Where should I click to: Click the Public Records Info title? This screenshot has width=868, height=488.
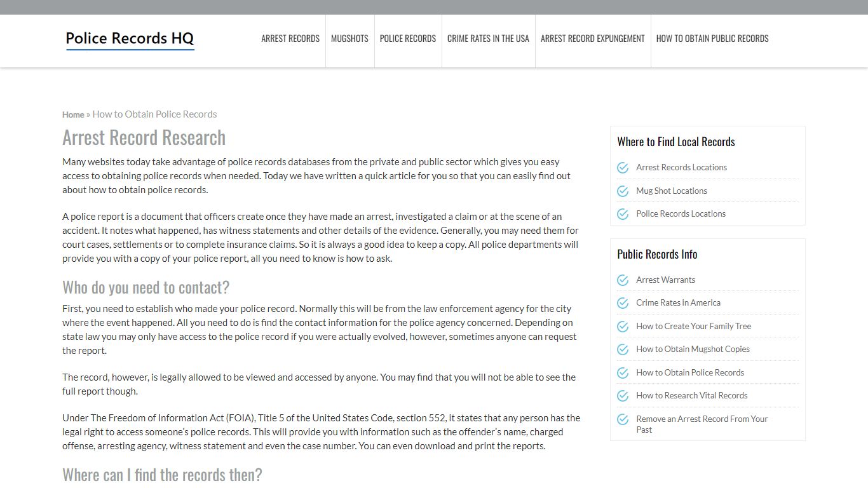657,254
